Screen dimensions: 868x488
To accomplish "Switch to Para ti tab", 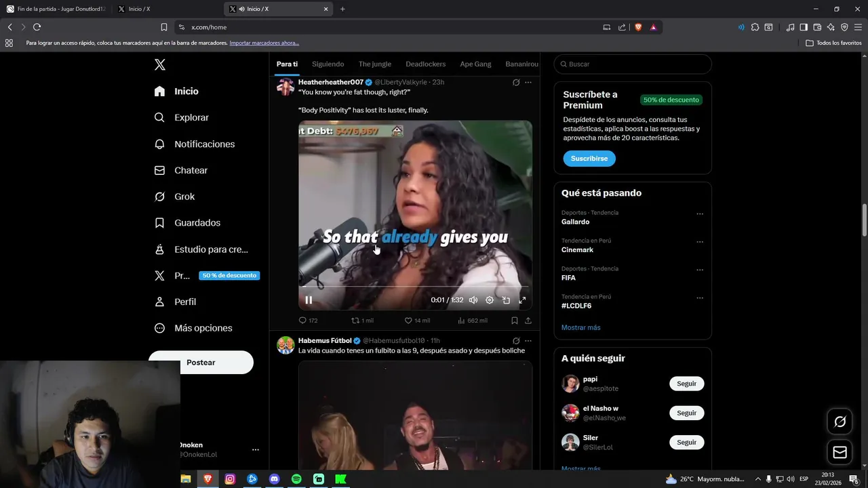I will point(287,64).
